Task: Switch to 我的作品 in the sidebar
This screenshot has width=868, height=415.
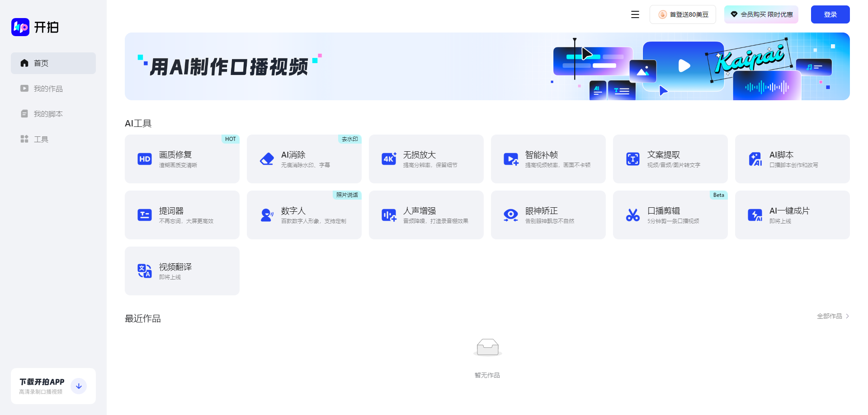Action: (x=48, y=89)
